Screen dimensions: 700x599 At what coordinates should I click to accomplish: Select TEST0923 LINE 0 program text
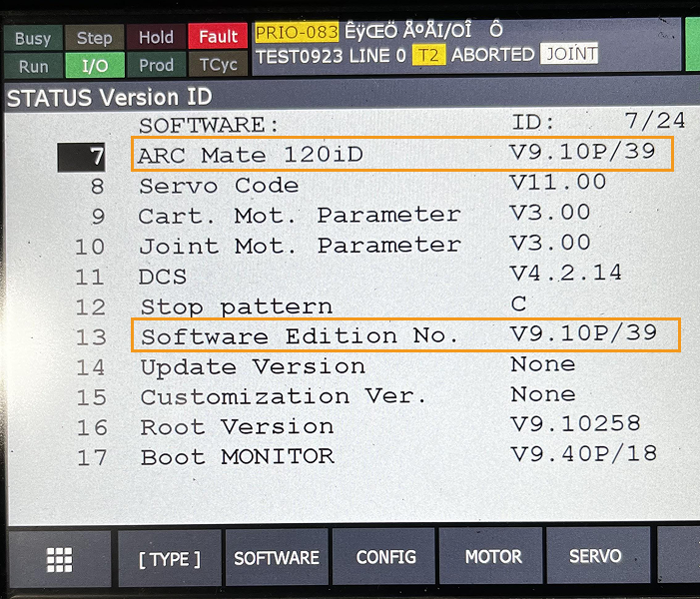click(331, 56)
